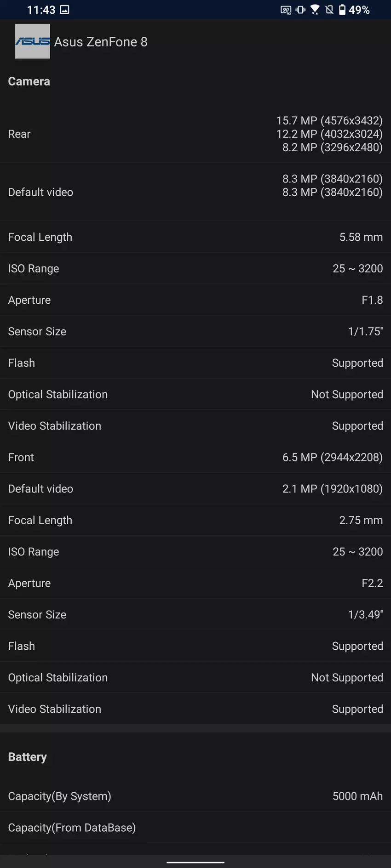This screenshot has width=391, height=868.
Task: Select the Camera section header
Action: click(x=29, y=81)
